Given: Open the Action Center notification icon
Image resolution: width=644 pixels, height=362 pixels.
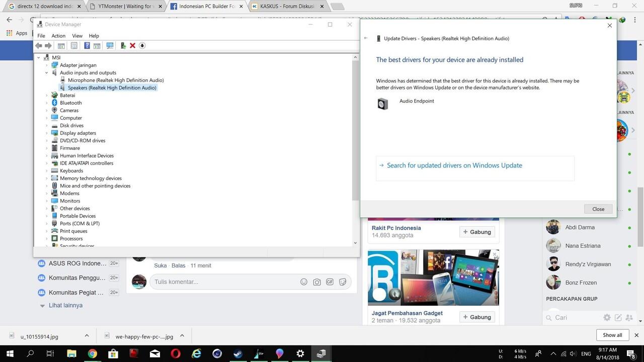Looking at the screenshot, I should tap(630, 353).
